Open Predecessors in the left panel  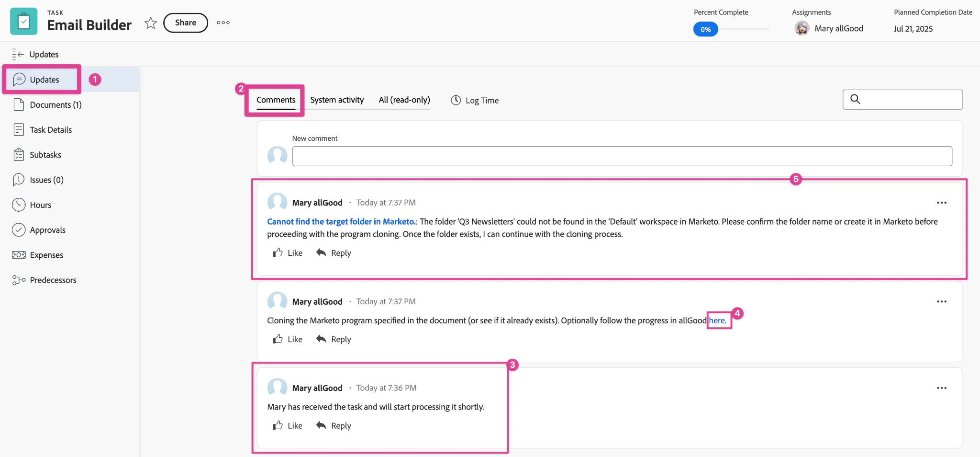53,279
